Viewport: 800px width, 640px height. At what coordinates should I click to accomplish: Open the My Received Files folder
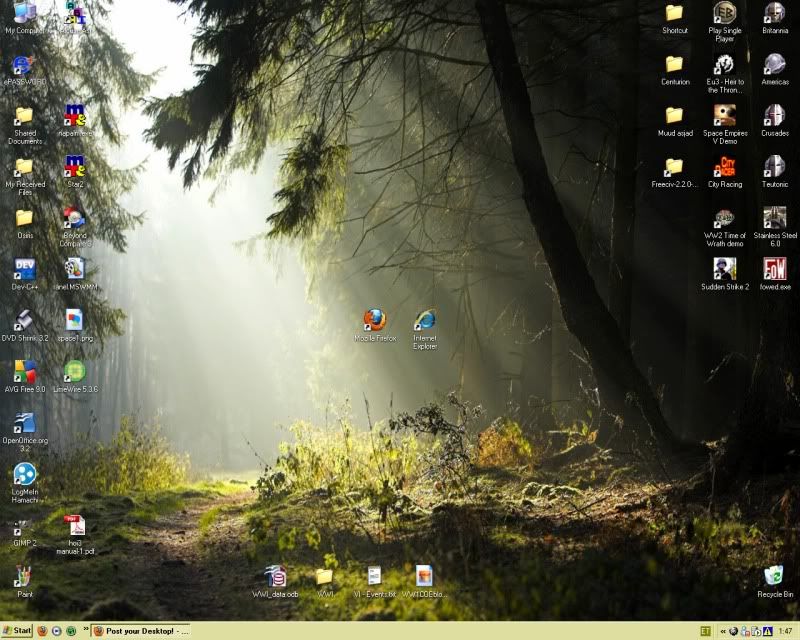click(24, 177)
